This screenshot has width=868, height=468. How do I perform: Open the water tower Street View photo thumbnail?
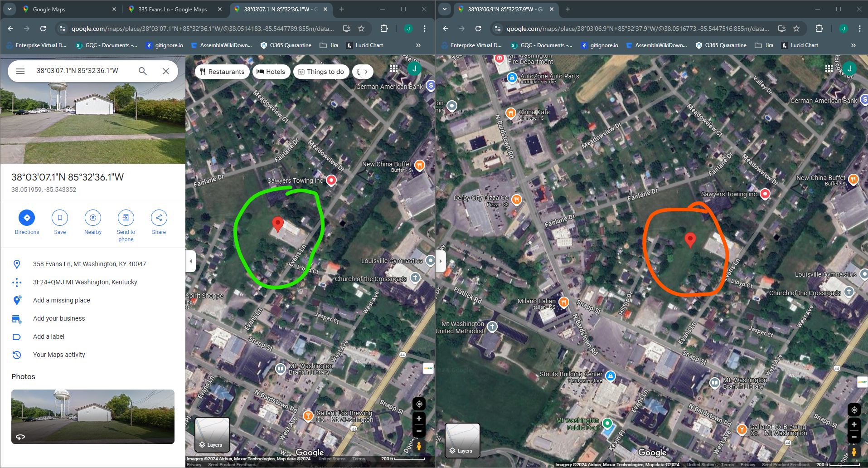(93, 417)
